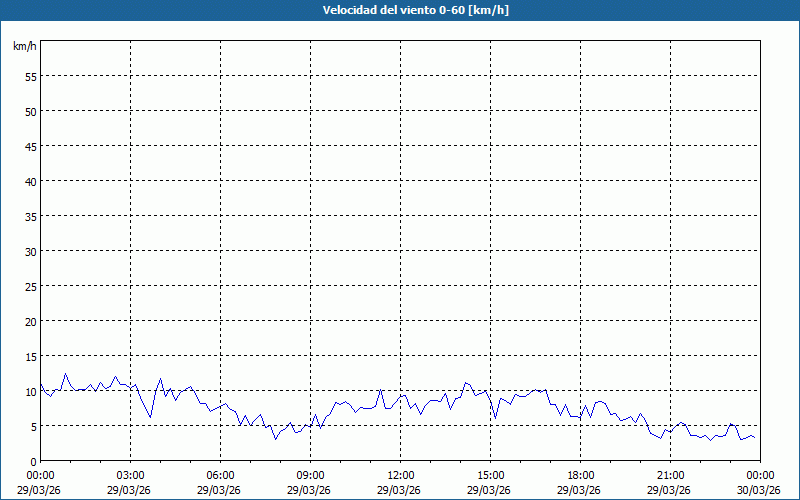Click the wind line dip between 06:00 and 09:00
This screenshot has height=500, width=800.
click(276, 439)
